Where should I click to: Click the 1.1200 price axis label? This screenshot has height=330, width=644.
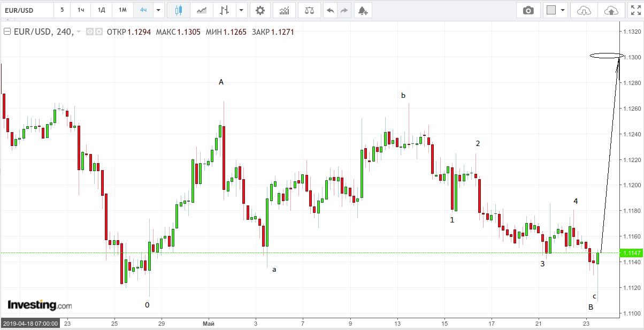[631, 185]
